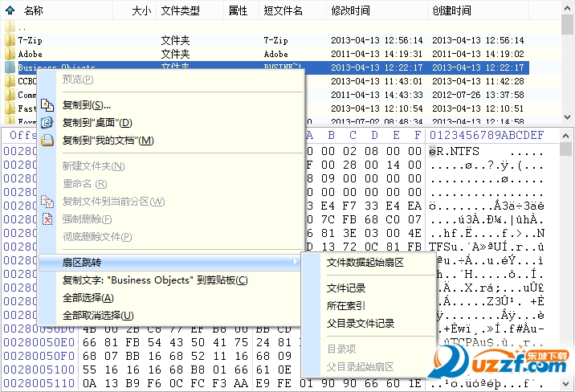Click Adobe creation time 2011-04-13 14:19:02

pos(478,54)
